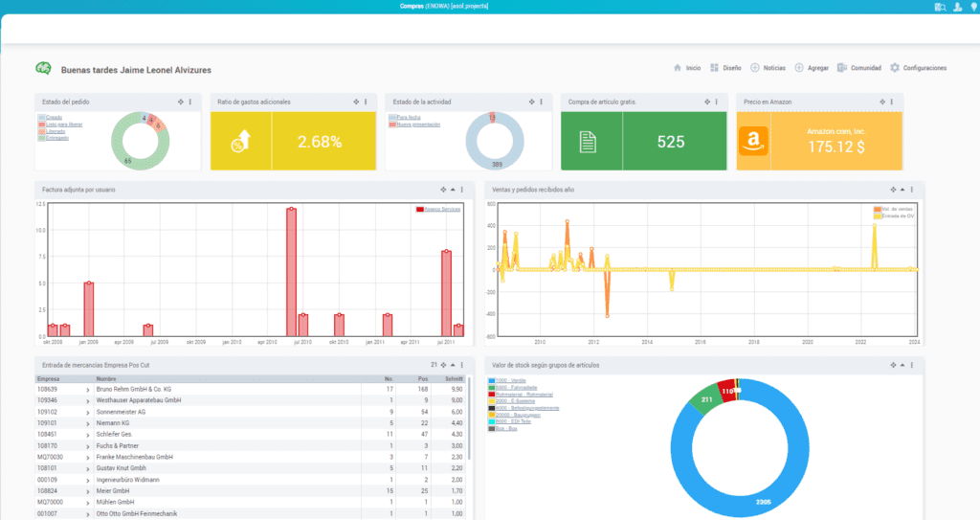This screenshot has width=980, height=520.
Task: Click the lightbulb icon in top bar
Action: pyautogui.click(x=972, y=7)
